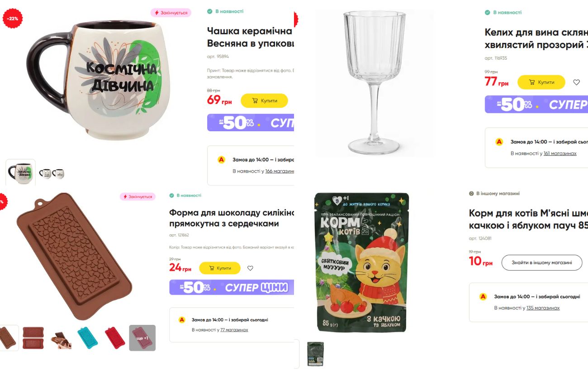Click Купити for the silicone chocolate mold
588x371 pixels.
click(x=220, y=268)
